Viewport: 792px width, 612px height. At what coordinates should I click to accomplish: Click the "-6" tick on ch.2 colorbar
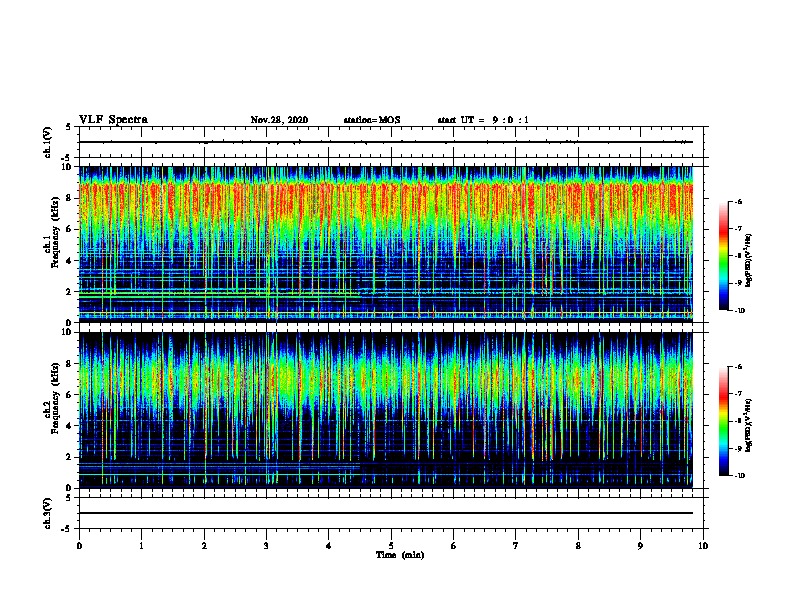pos(738,367)
